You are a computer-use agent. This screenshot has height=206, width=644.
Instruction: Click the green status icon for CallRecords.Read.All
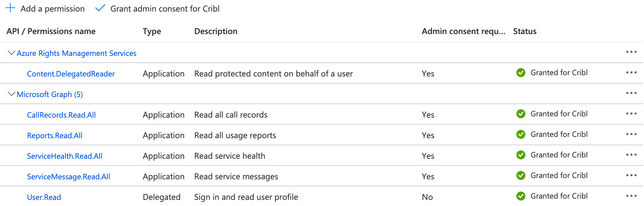point(521,114)
